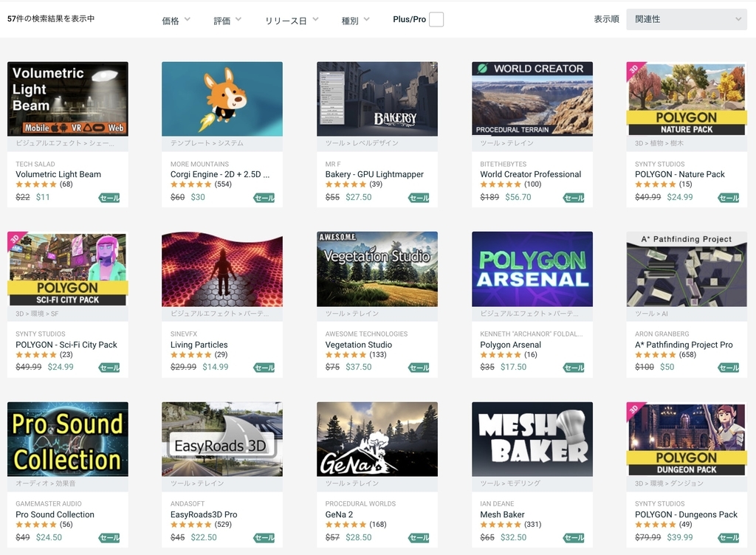
Task: Click the Corgi Engine - 2D + 2.5D title
Action: pos(220,174)
